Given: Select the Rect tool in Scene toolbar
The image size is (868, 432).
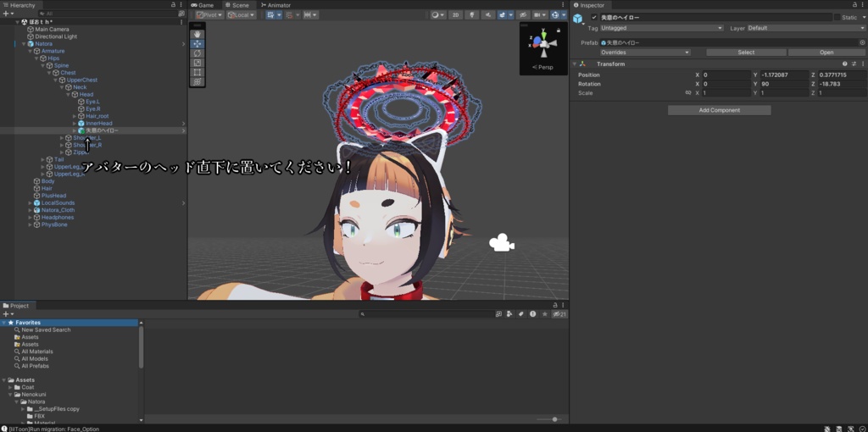Looking at the screenshot, I should pos(197,72).
